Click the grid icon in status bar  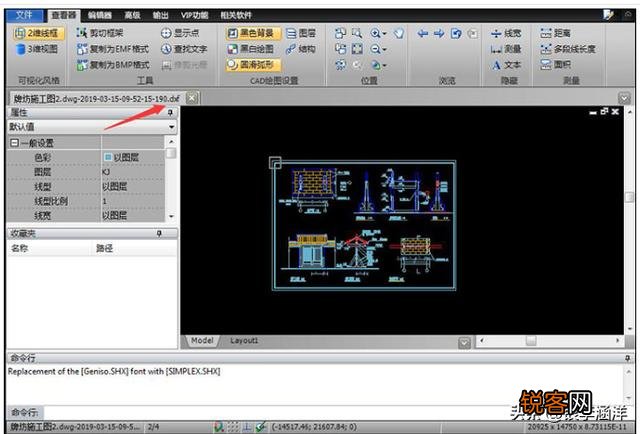click(x=233, y=427)
